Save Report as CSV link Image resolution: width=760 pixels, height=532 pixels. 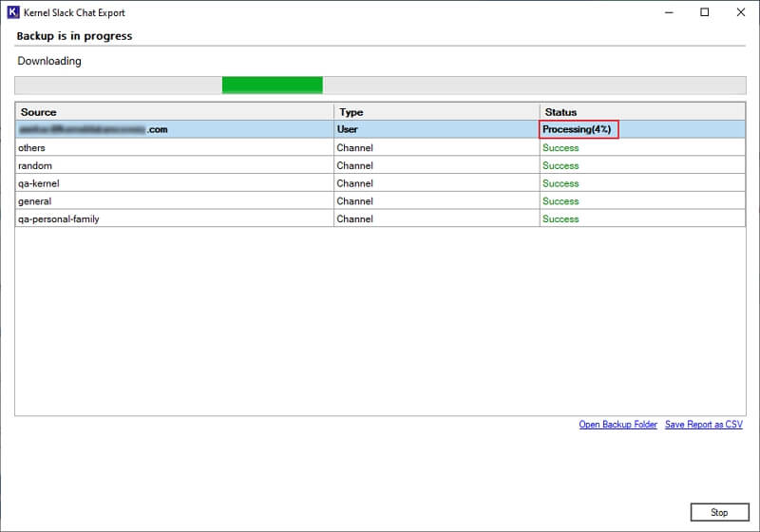704,425
